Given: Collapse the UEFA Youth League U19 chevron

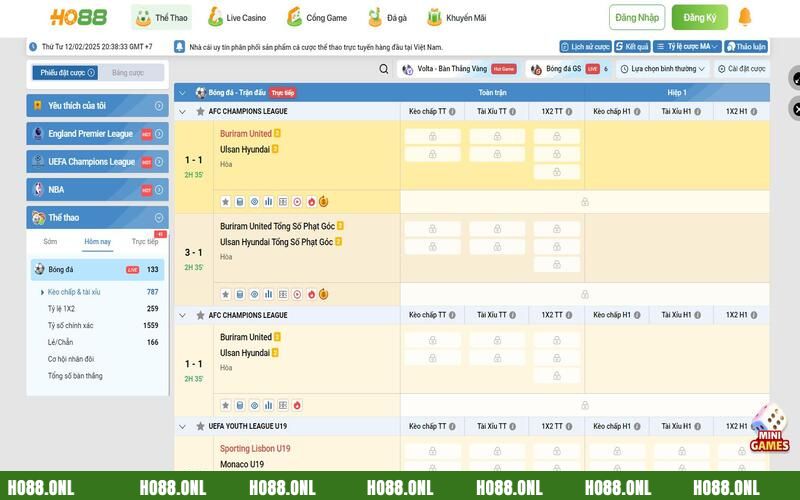Looking at the screenshot, I should [x=182, y=426].
